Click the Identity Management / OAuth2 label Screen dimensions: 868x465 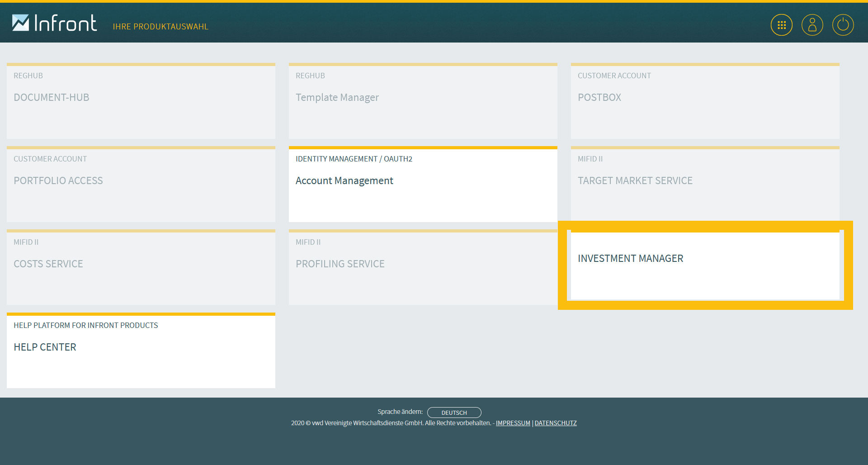coord(354,159)
